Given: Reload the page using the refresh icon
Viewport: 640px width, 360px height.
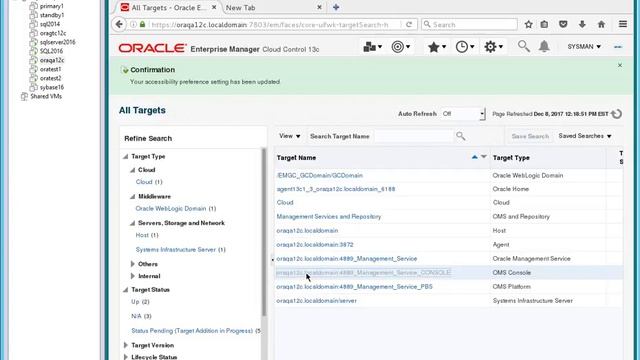Looking at the screenshot, I should pyautogui.click(x=409, y=24).
